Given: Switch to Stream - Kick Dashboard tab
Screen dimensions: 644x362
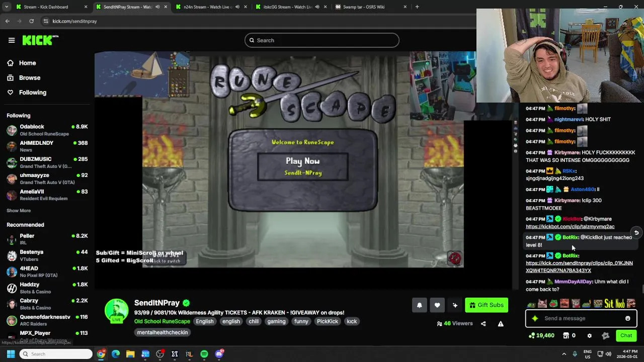Looking at the screenshot, I should tap(50, 7).
